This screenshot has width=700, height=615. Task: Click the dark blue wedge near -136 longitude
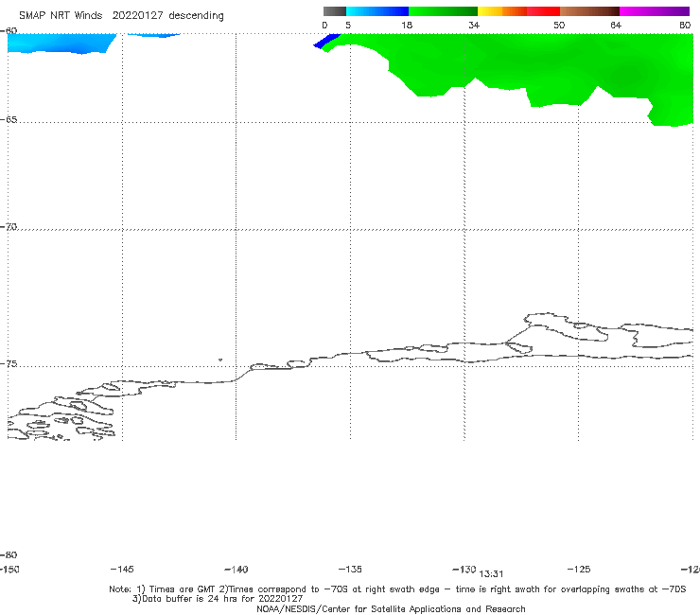click(x=326, y=41)
